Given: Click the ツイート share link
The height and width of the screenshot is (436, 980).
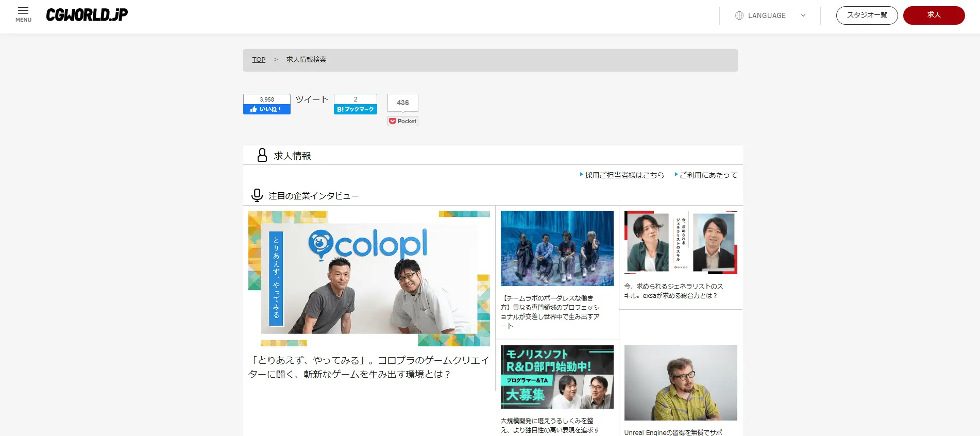Looking at the screenshot, I should pos(312,99).
